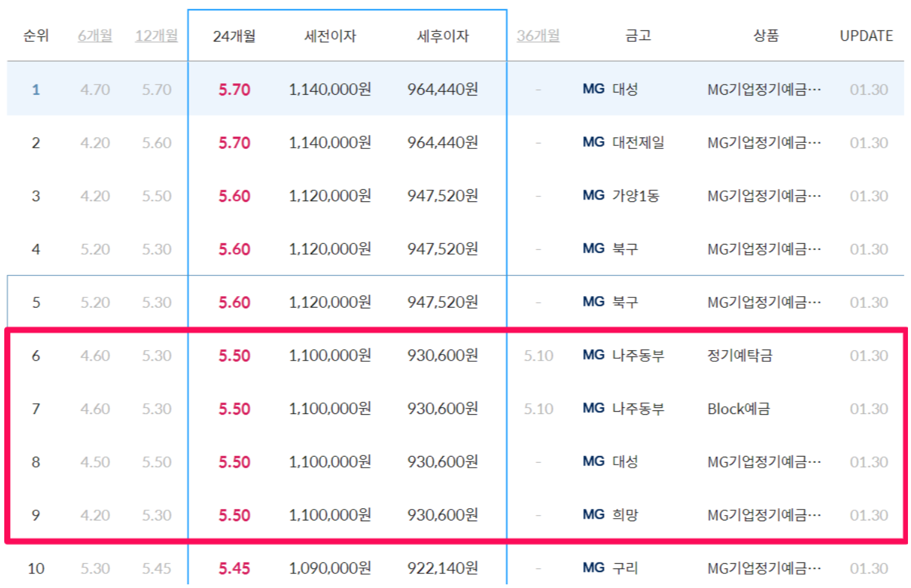Screen dimensions: 911x588
Task: Open the 대전제일 vault name
Action: [x=638, y=142]
